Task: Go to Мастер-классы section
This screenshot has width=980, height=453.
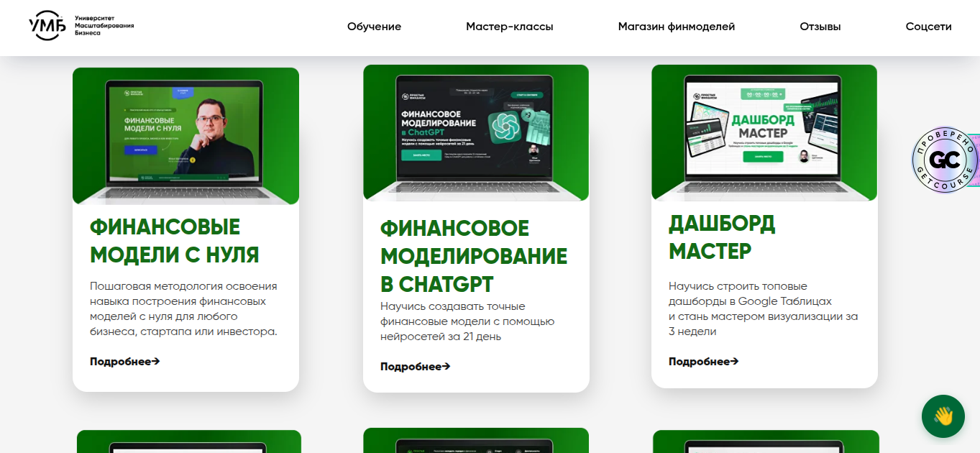Action: click(x=510, y=27)
